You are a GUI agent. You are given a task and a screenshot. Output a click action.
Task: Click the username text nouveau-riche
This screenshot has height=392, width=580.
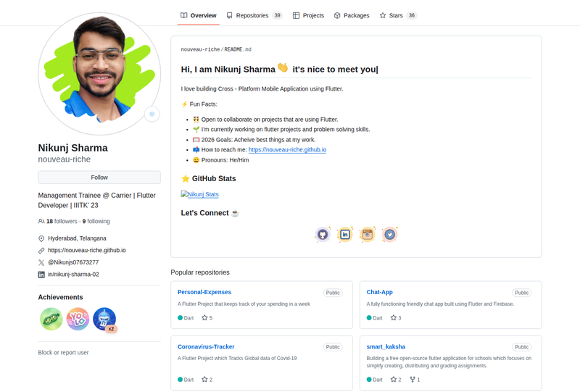[65, 159]
